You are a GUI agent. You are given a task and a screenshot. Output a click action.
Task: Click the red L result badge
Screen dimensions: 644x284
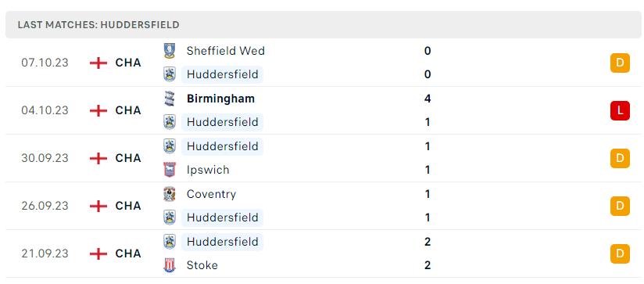coord(620,110)
